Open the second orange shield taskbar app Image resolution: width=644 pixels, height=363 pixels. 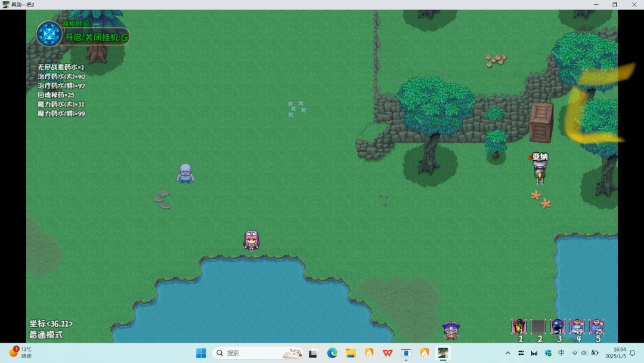click(425, 353)
